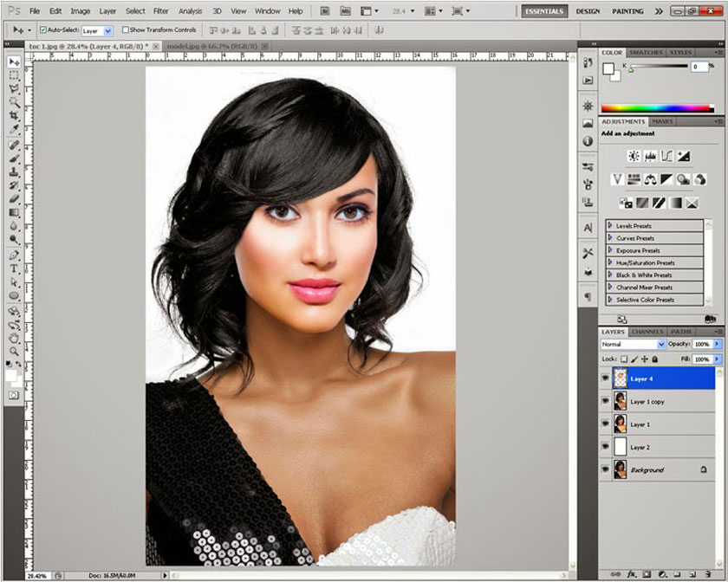Select the Brush tool
This screenshot has width=728, height=582.
tap(14, 158)
